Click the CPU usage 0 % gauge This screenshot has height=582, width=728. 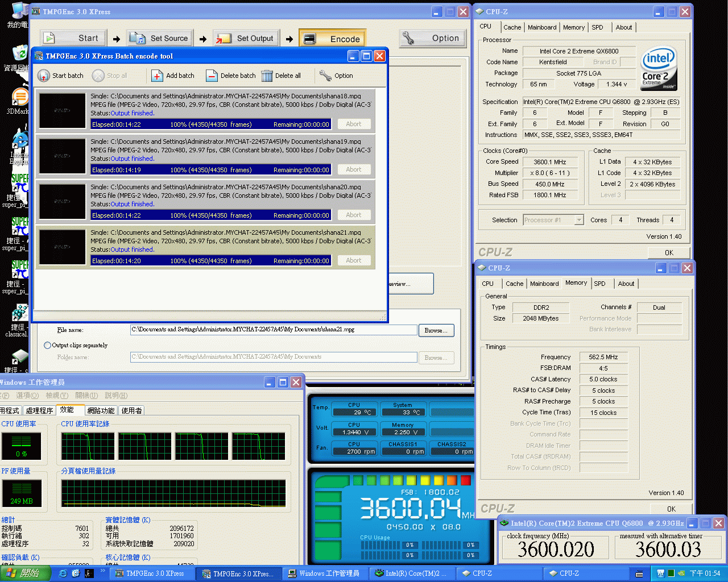click(x=22, y=446)
